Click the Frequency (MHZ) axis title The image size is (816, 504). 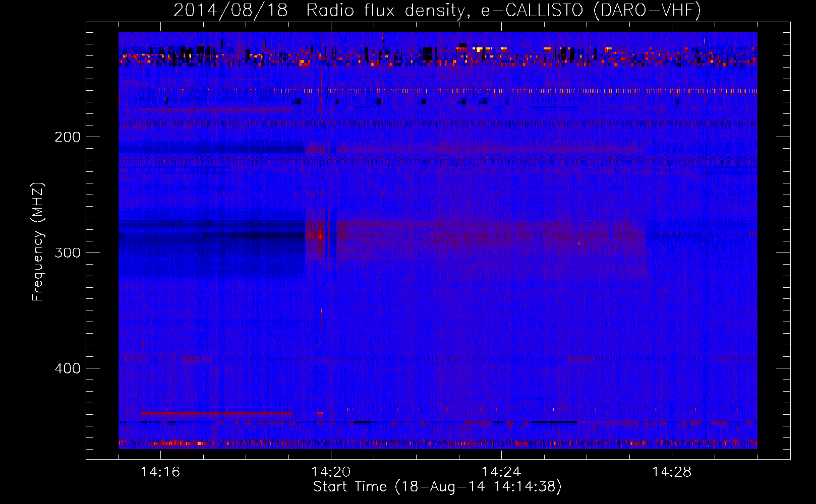pyautogui.click(x=38, y=242)
